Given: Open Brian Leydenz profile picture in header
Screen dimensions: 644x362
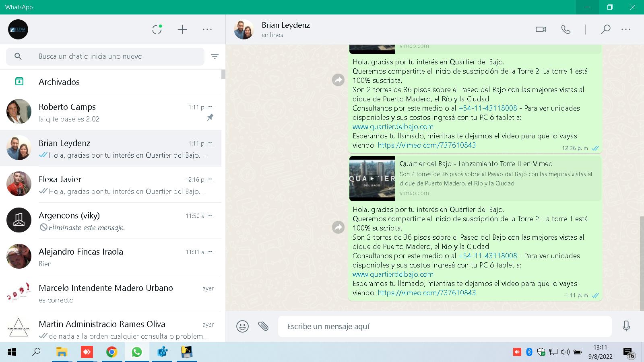Looking at the screenshot, I should (244, 29).
